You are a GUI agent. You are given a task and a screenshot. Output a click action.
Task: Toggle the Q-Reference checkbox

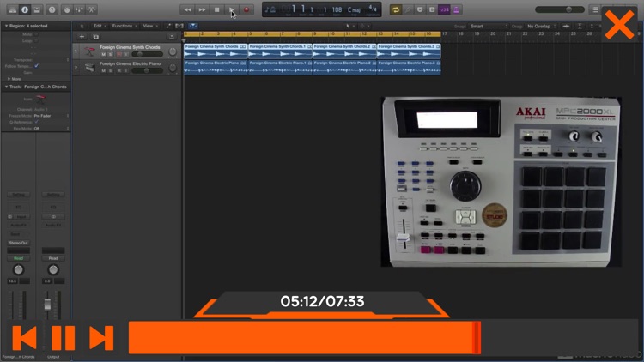37,122
